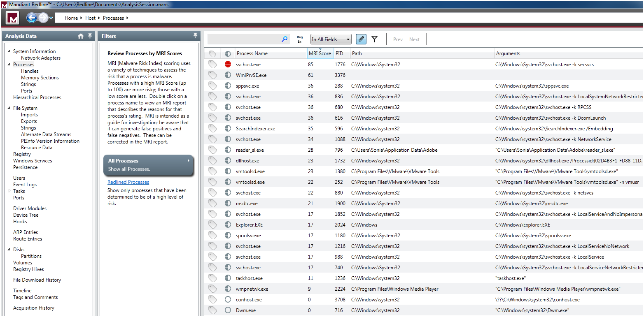Screen dimensions: 644x317
Task: Go back with the blue back arrow
Action: (32, 18)
